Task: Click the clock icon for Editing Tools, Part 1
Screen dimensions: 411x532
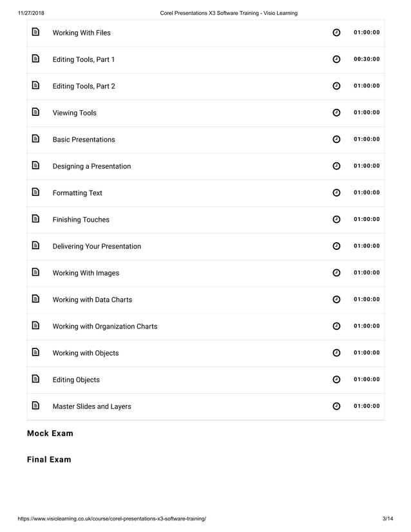Action: pyautogui.click(x=336, y=59)
